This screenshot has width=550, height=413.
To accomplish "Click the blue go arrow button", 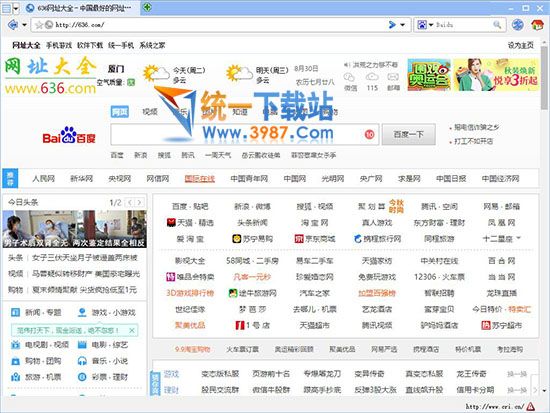I will 393,25.
